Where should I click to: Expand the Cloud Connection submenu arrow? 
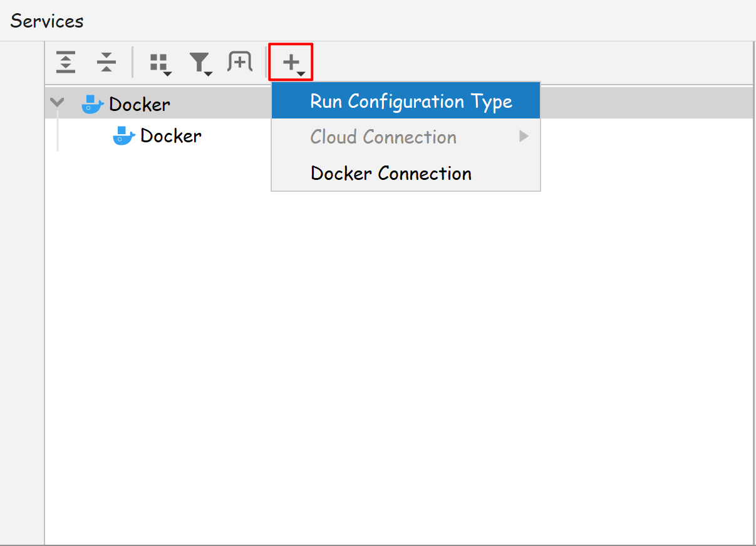pyautogui.click(x=524, y=136)
